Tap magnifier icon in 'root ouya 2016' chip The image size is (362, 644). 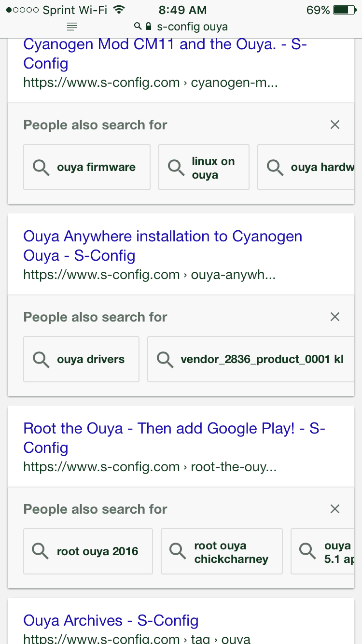(x=41, y=552)
